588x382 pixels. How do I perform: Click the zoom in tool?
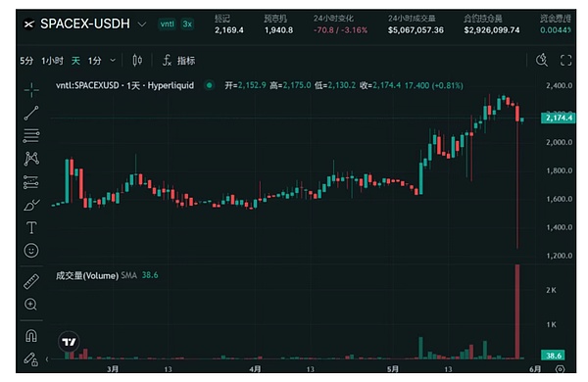pos(30,304)
